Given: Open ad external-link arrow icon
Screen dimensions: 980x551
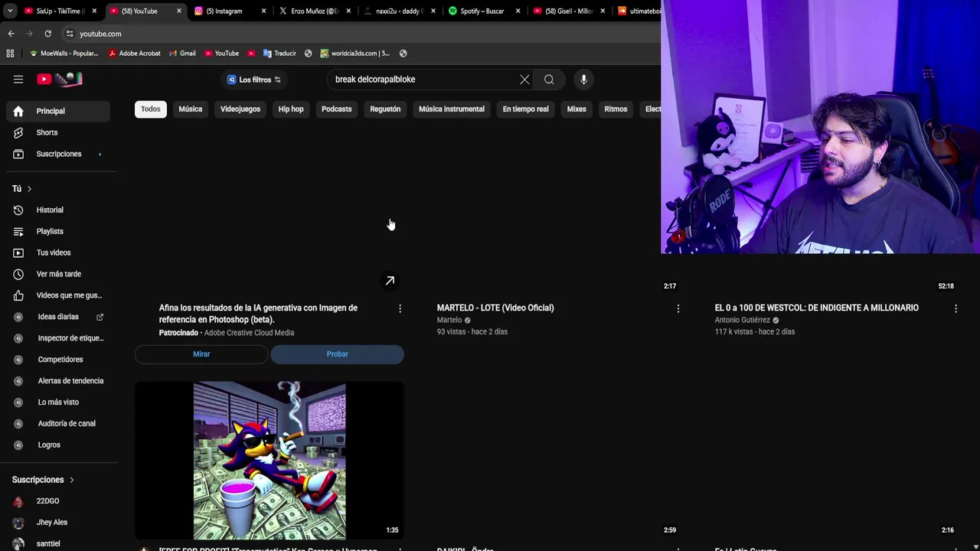Looking at the screenshot, I should [x=390, y=281].
